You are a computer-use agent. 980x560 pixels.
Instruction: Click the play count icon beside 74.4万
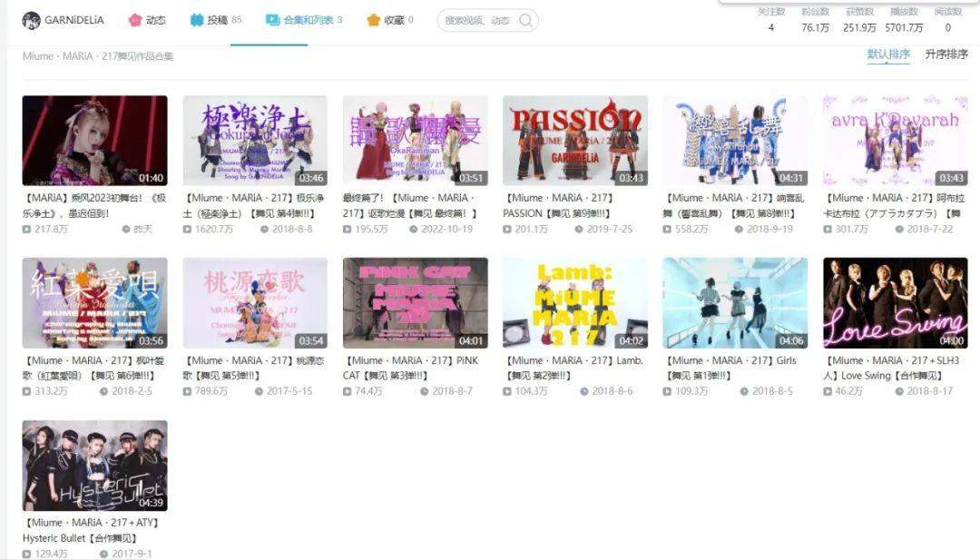point(347,391)
